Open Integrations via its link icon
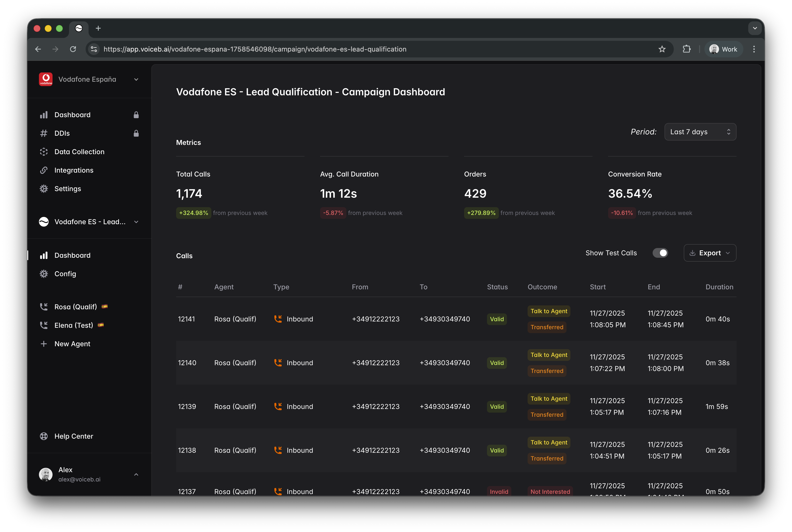Screen dimensions: 792x532 click(44, 170)
